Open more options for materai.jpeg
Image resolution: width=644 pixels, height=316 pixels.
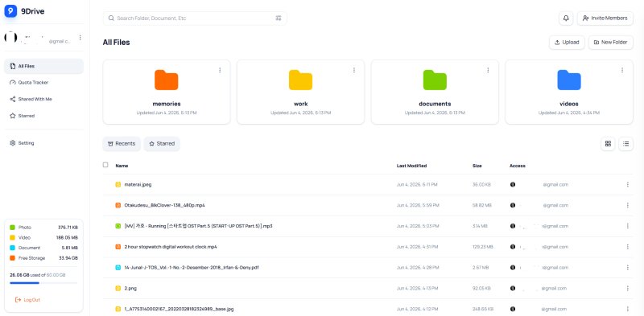coord(628,185)
